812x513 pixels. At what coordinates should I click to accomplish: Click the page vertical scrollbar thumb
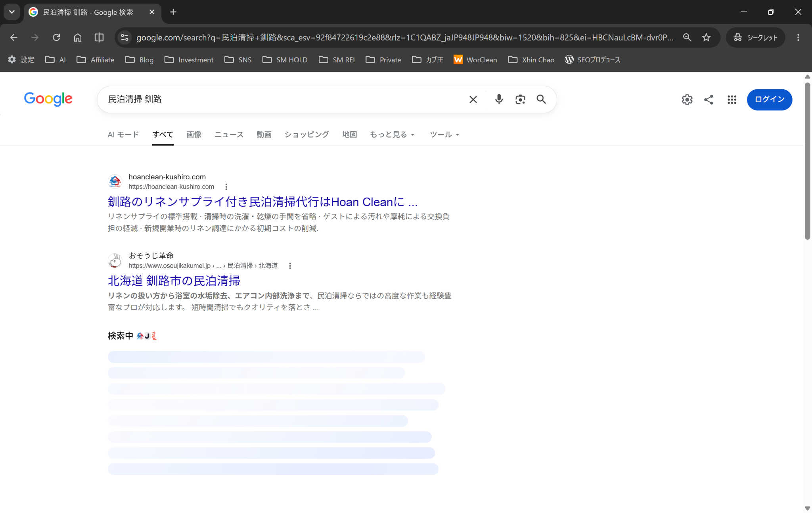(x=807, y=160)
